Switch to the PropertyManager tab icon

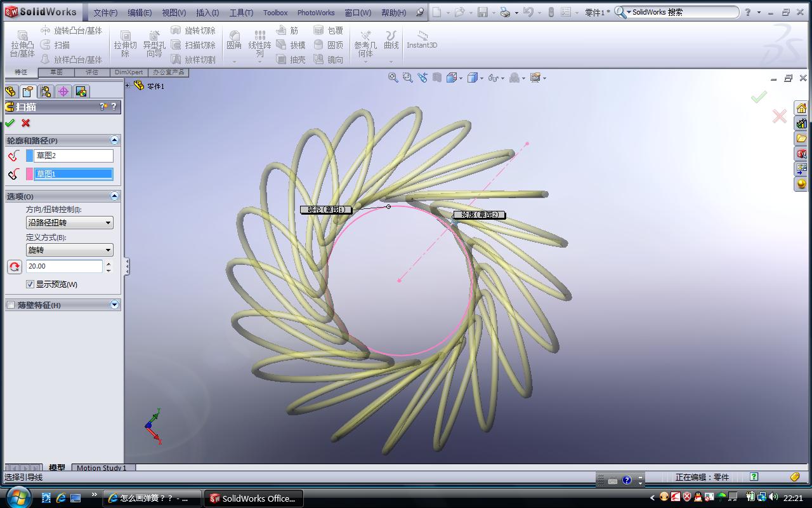(x=27, y=91)
